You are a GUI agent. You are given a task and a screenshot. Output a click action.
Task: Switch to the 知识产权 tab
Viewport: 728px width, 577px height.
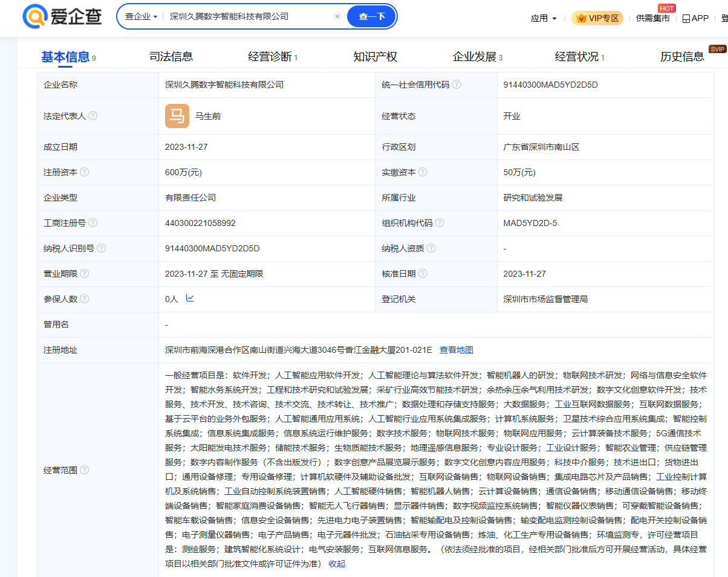(375, 57)
